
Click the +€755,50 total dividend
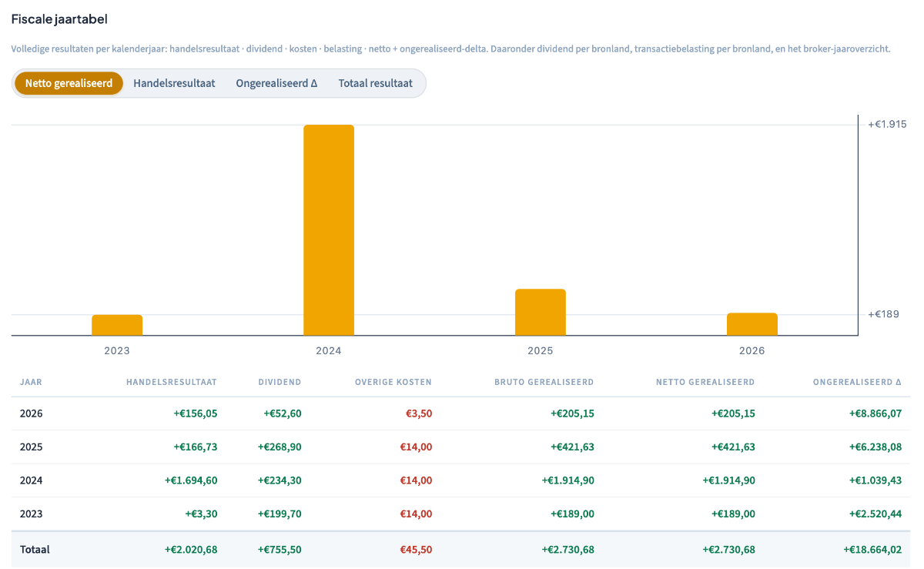click(280, 550)
